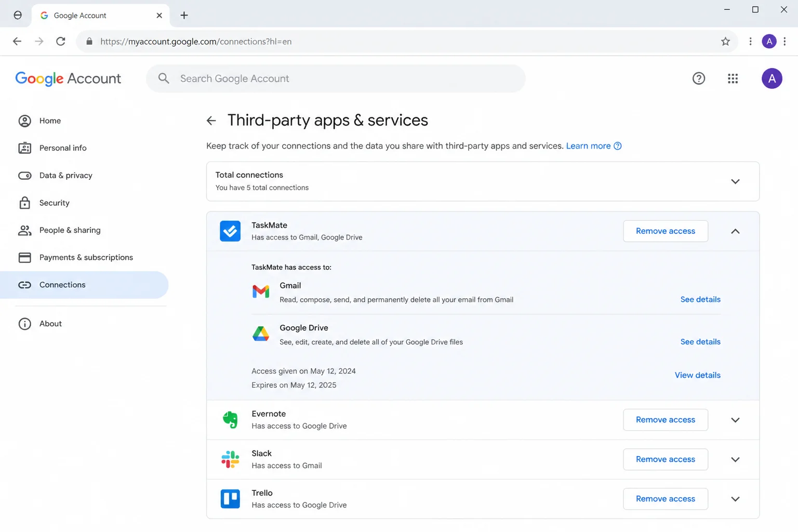Select Connections in the sidebar
Viewport: 798px width, 532px height.
click(x=84, y=285)
